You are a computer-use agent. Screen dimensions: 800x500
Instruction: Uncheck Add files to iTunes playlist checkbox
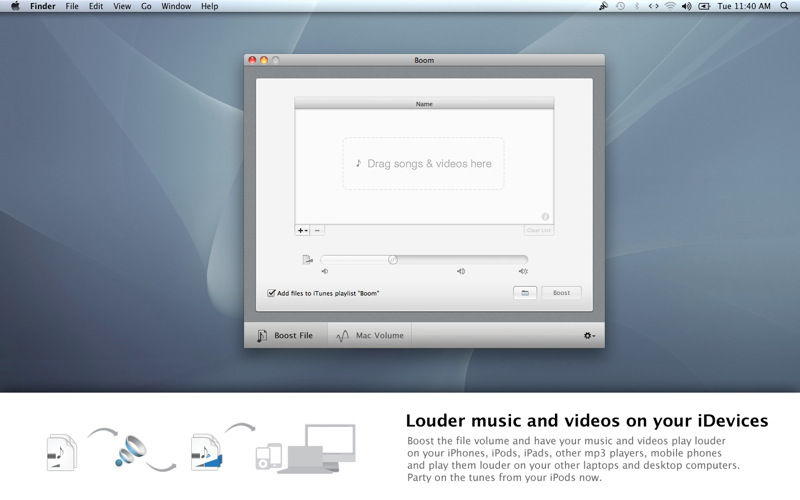(x=271, y=293)
